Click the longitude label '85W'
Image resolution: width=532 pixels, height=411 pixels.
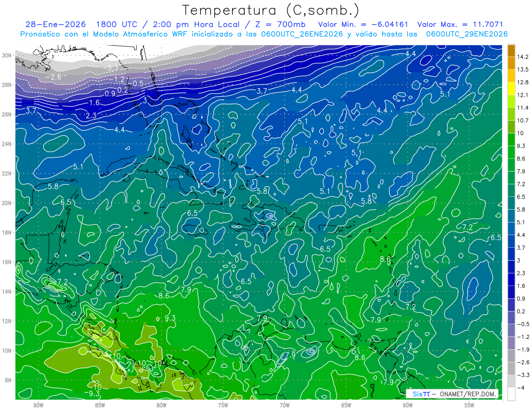[x=100, y=406]
